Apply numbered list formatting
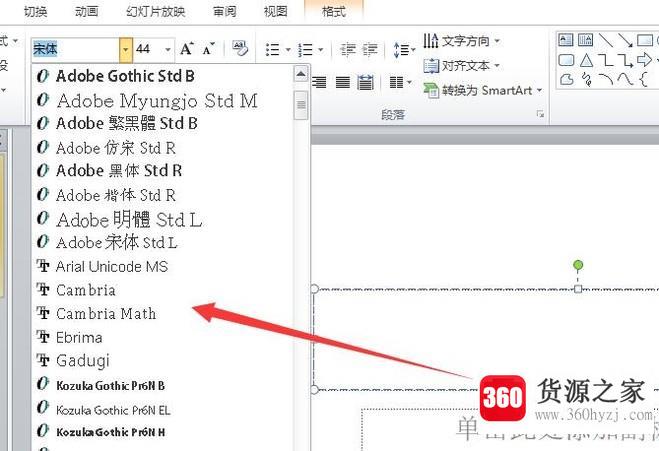659x451 pixels. pos(306,50)
